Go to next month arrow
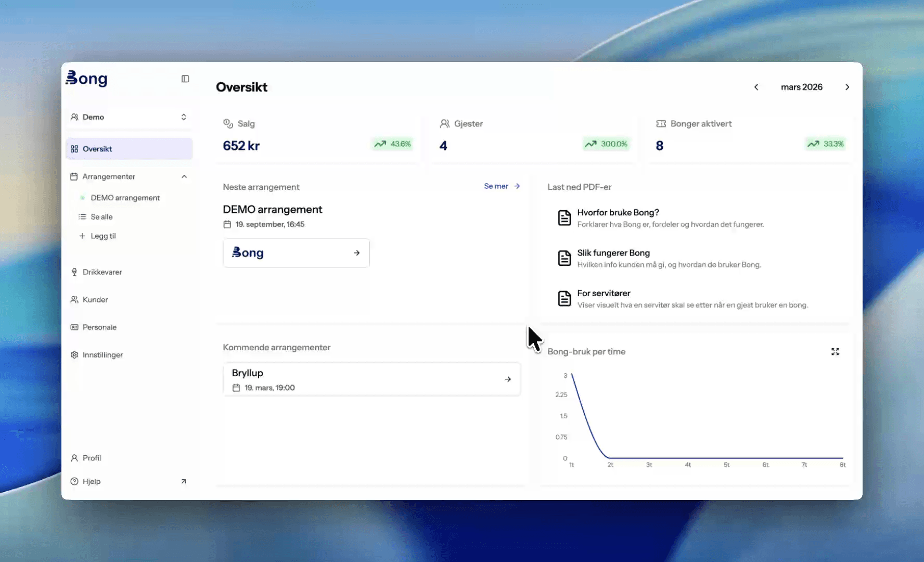Image resolution: width=924 pixels, height=562 pixels. coord(847,87)
